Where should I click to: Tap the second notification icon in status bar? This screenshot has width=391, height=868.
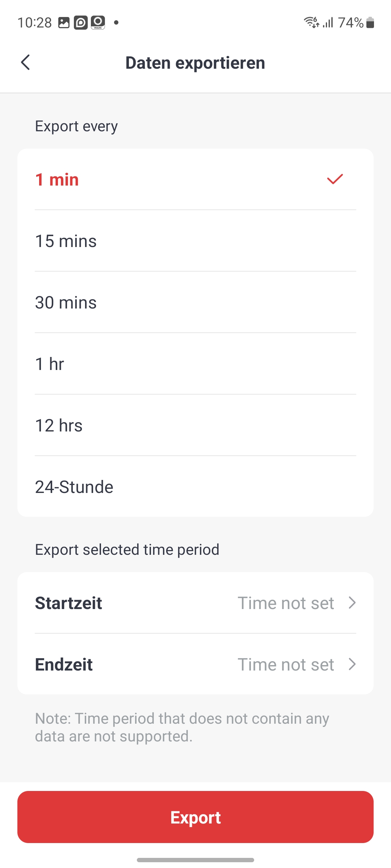pyautogui.click(x=81, y=23)
